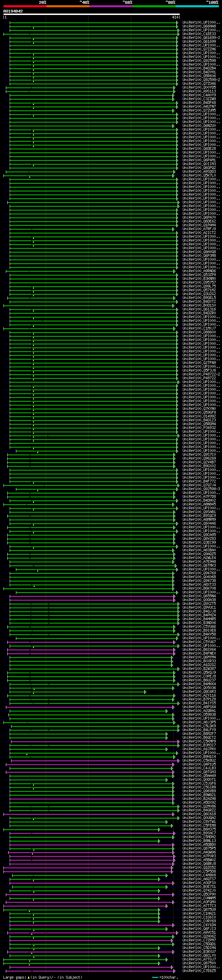Select hit UniRef100_B4KV58
Image resolution: width=222 pixels, height=980 pixels.
199,634
